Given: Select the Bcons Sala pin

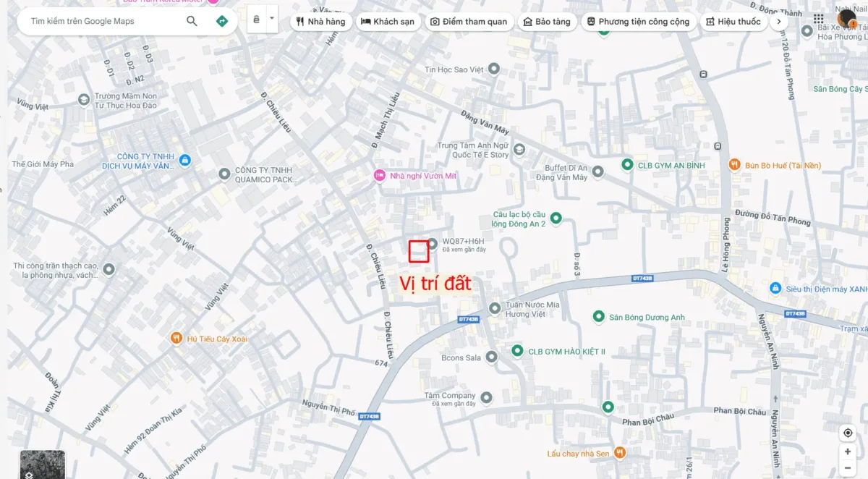Looking at the screenshot, I should tap(492, 357).
